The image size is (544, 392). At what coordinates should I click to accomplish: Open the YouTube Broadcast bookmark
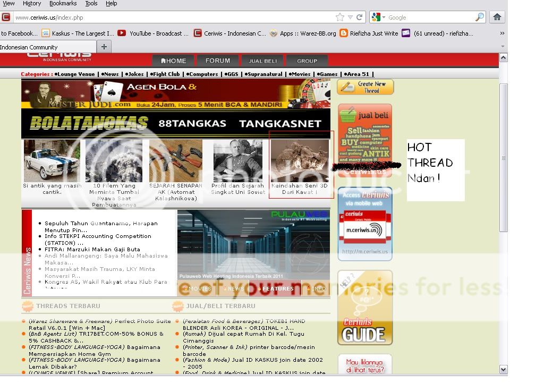tap(153, 33)
